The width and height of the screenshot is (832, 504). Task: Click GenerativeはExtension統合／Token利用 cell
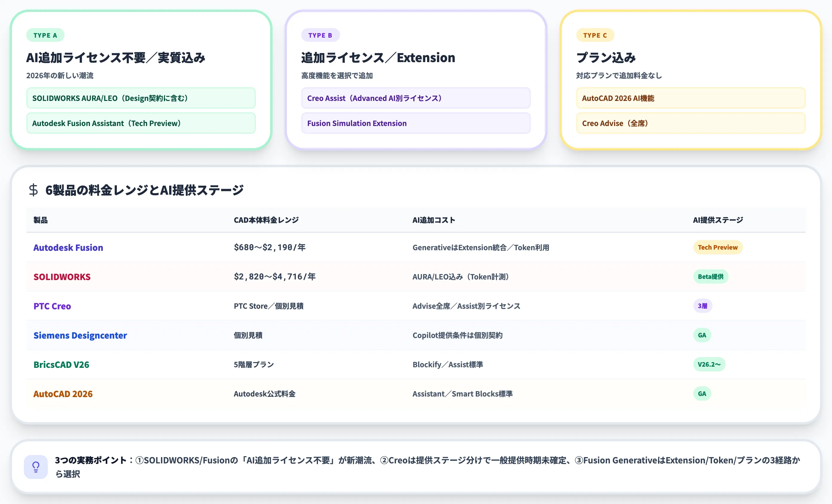pos(481,248)
